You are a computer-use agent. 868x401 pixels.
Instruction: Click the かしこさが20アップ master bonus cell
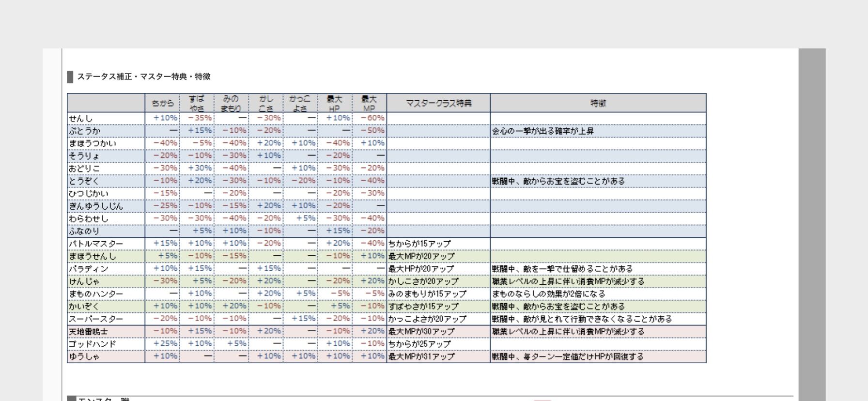tap(423, 281)
